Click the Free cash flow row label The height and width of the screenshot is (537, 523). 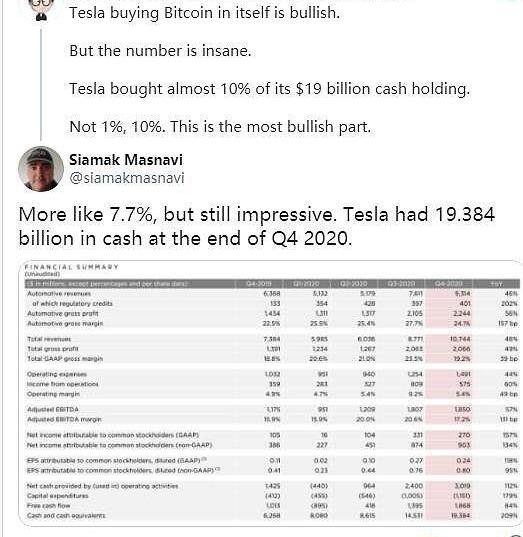click(49, 505)
